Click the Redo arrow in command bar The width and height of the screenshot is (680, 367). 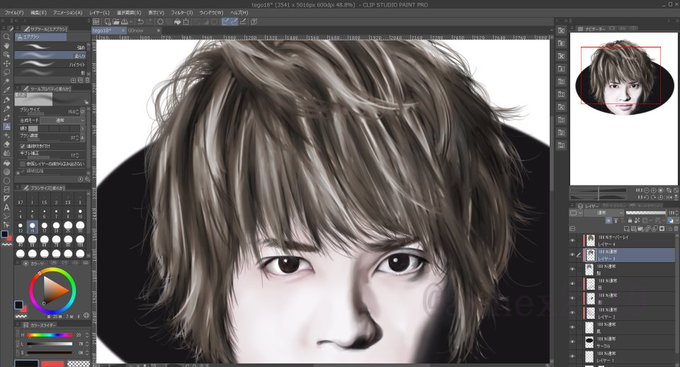point(150,21)
